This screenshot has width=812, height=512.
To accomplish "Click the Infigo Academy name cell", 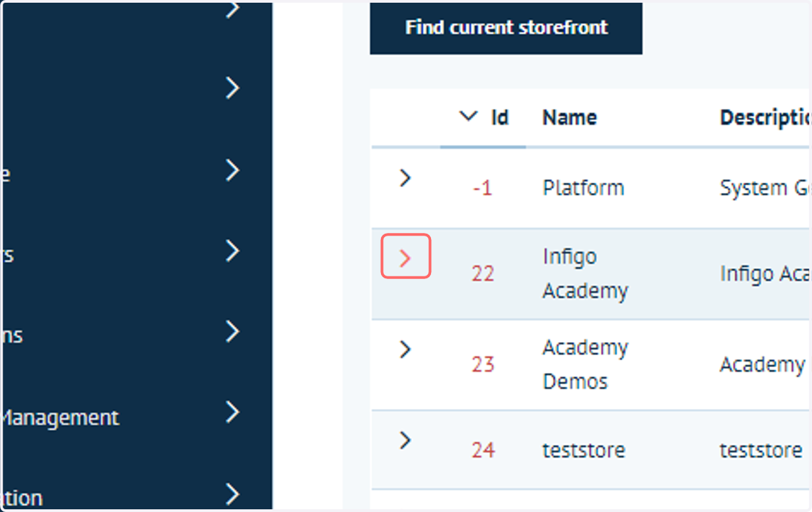I will 585,274.
